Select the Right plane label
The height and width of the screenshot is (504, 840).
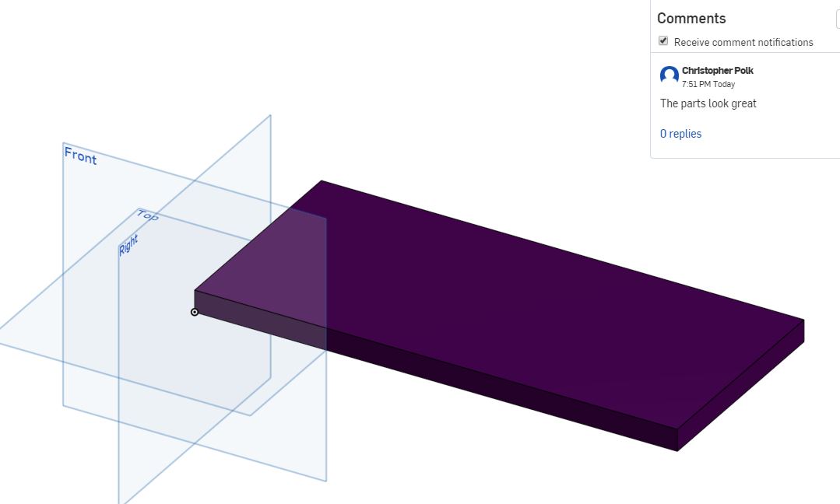pos(128,245)
